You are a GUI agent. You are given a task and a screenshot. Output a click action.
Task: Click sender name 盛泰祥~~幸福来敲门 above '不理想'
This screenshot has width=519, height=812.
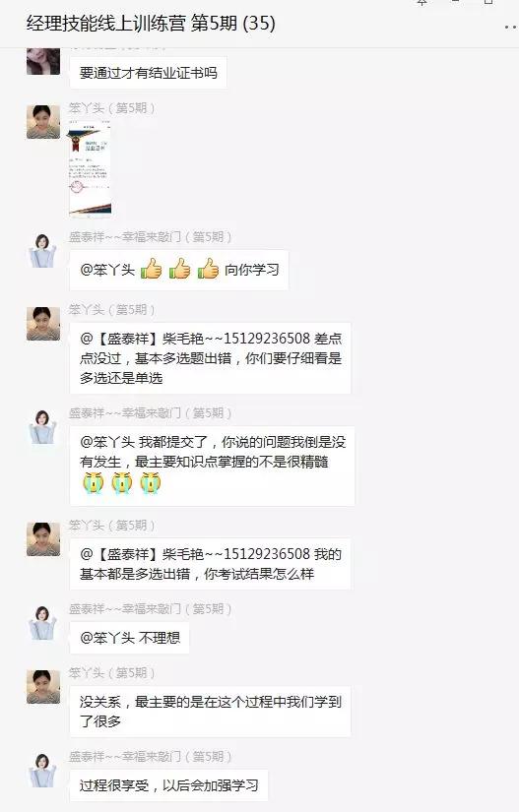pyautogui.click(x=150, y=609)
